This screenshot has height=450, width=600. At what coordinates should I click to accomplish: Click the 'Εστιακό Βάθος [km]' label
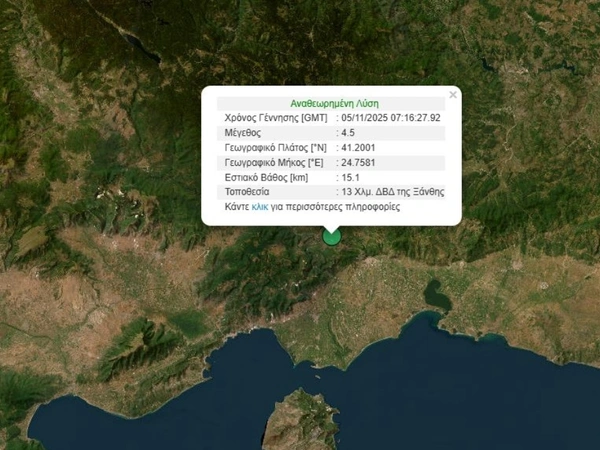point(268,177)
